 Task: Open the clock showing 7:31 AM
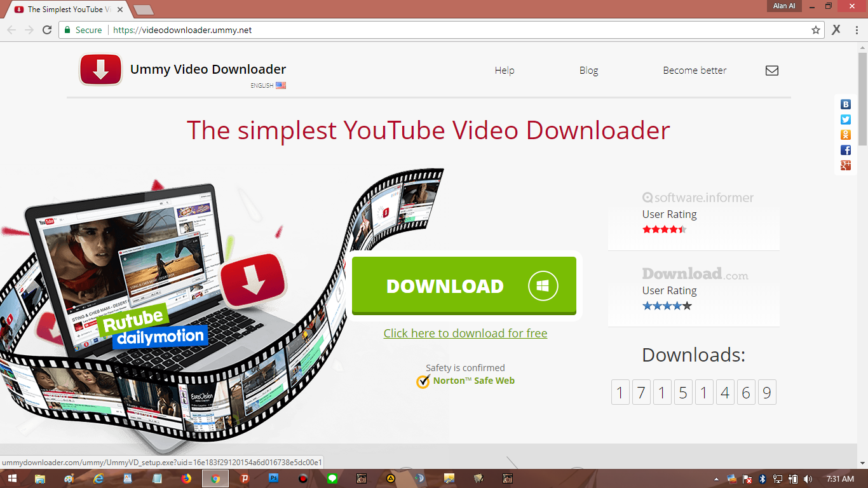point(840,478)
